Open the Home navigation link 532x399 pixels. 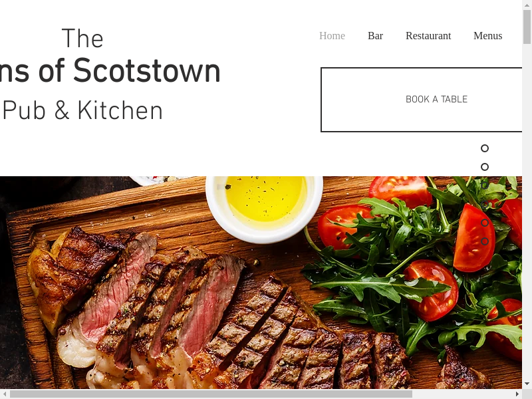click(x=332, y=36)
